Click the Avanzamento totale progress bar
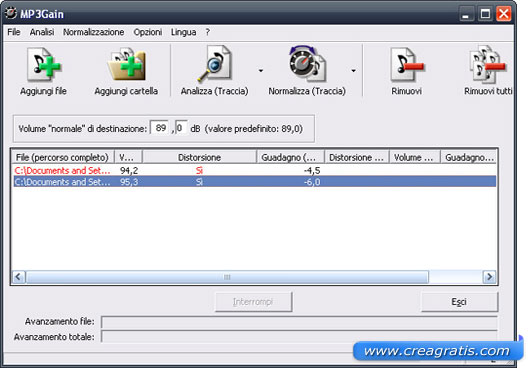The width and height of the screenshot is (530, 368). click(x=299, y=337)
